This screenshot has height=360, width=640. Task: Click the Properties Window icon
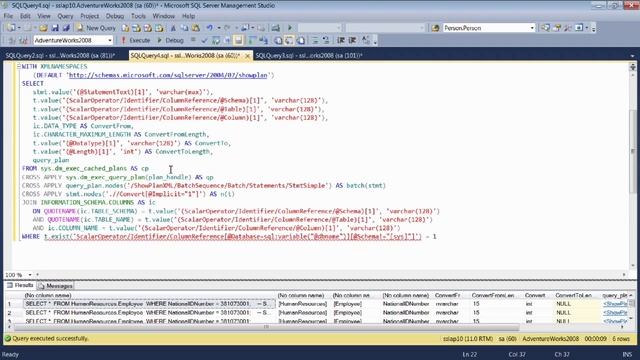(x=557, y=28)
